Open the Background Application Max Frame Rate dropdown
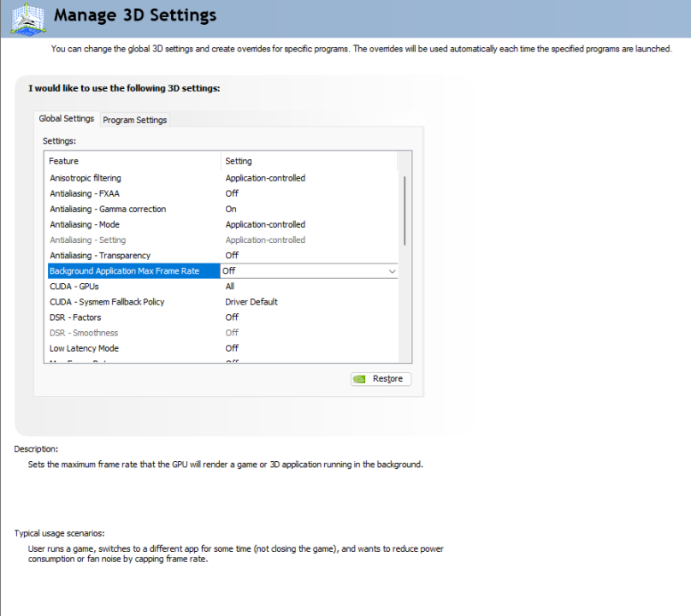Screen dimensions: 691x616 coord(392,270)
